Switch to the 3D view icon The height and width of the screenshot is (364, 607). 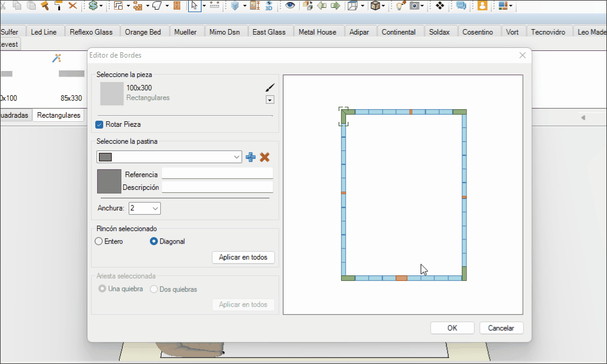(x=269, y=5)
